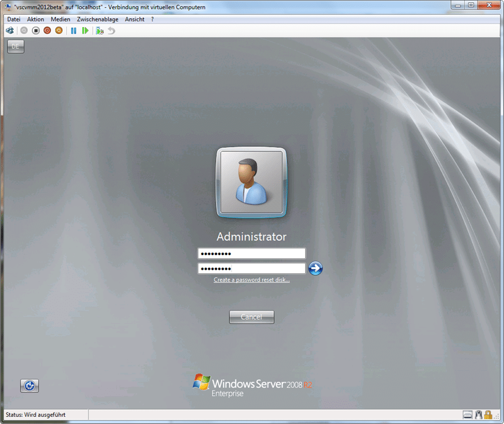Maximize the VM connection window

click(471, 5)
